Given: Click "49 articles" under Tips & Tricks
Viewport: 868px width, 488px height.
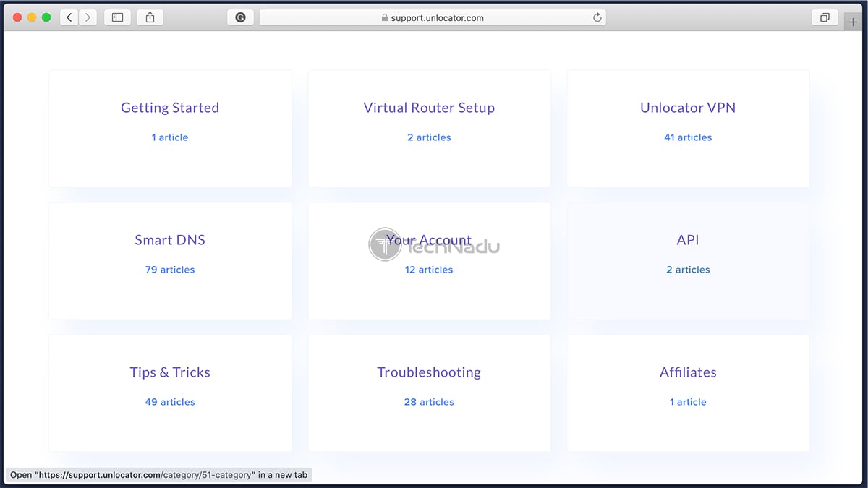Looking at the screenshot, I should (170, 402).
